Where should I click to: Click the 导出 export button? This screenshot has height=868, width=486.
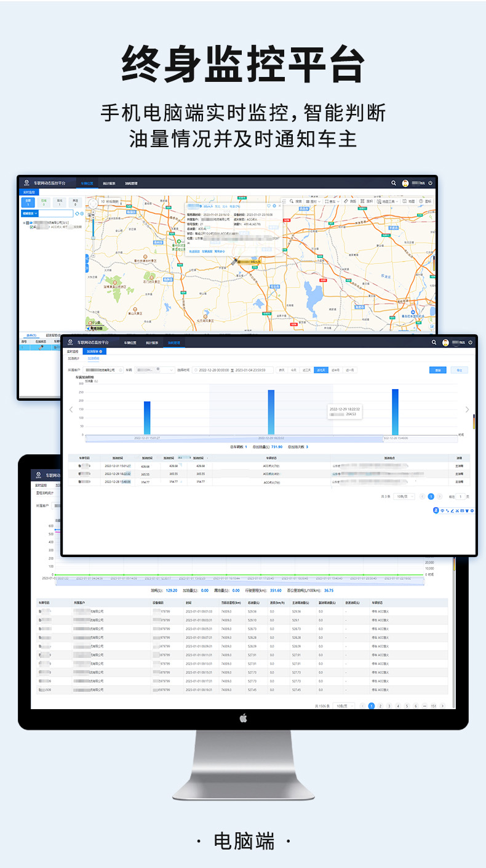[x=460, y=370]
